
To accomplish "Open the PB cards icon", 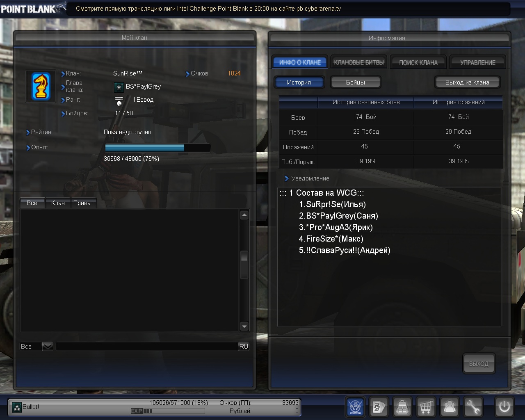I will point(379,407).
